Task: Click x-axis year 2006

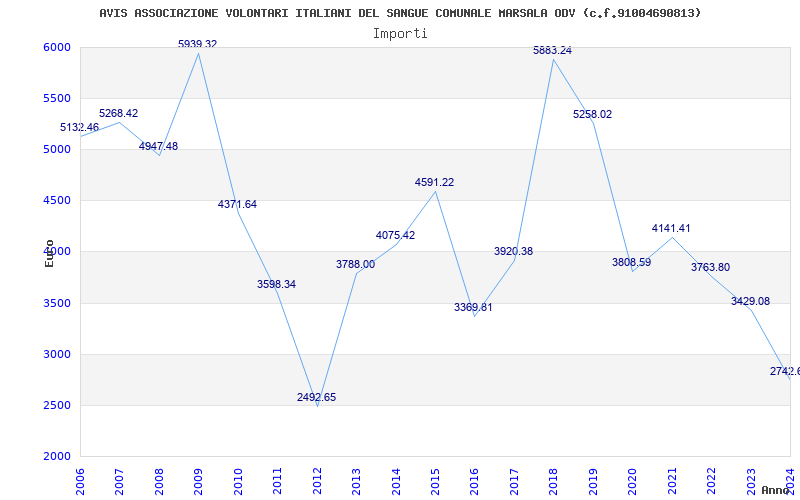Action: click(80, 481)
